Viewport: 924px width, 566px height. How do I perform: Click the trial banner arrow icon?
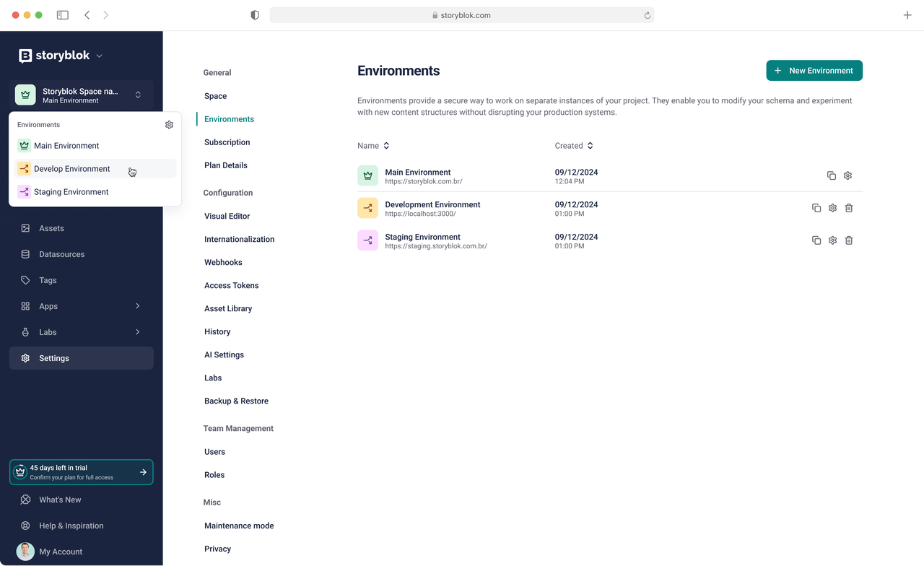coord(143,472)
